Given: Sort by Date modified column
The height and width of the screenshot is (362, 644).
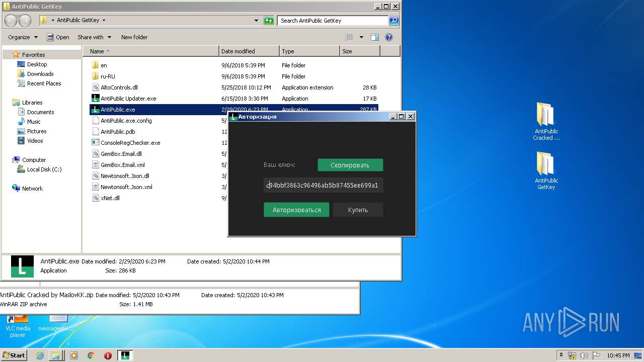Looking at the screenshot, I should [x=250, y=51].
